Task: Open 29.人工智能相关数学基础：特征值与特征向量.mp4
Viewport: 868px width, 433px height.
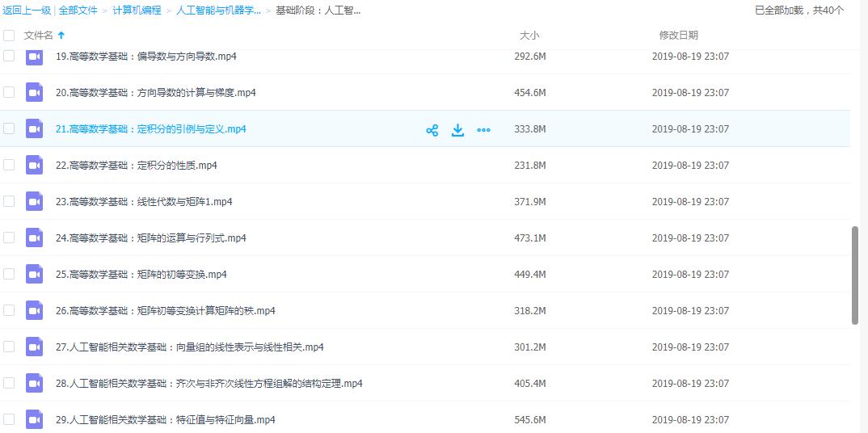Action: coord(166,420)
